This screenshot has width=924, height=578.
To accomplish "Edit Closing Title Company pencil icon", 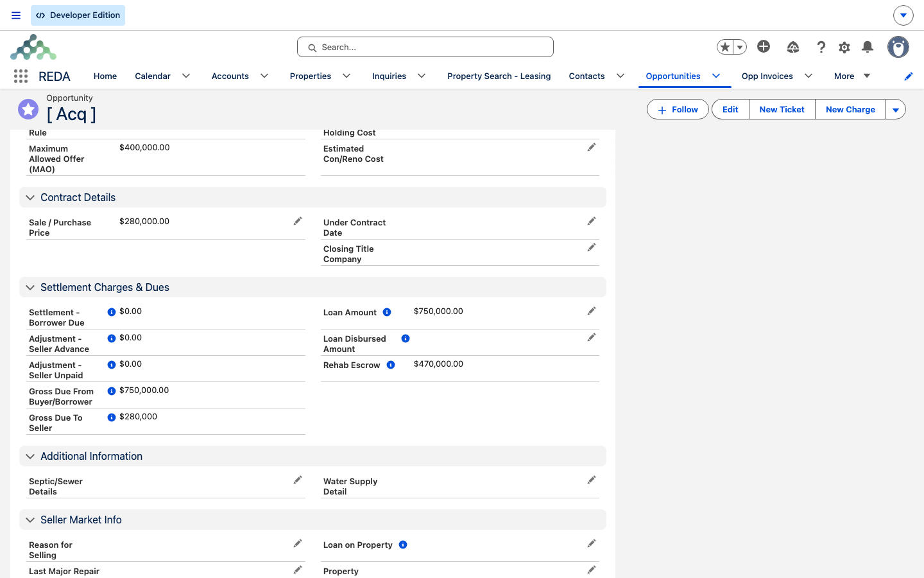I will click(592, 247).
